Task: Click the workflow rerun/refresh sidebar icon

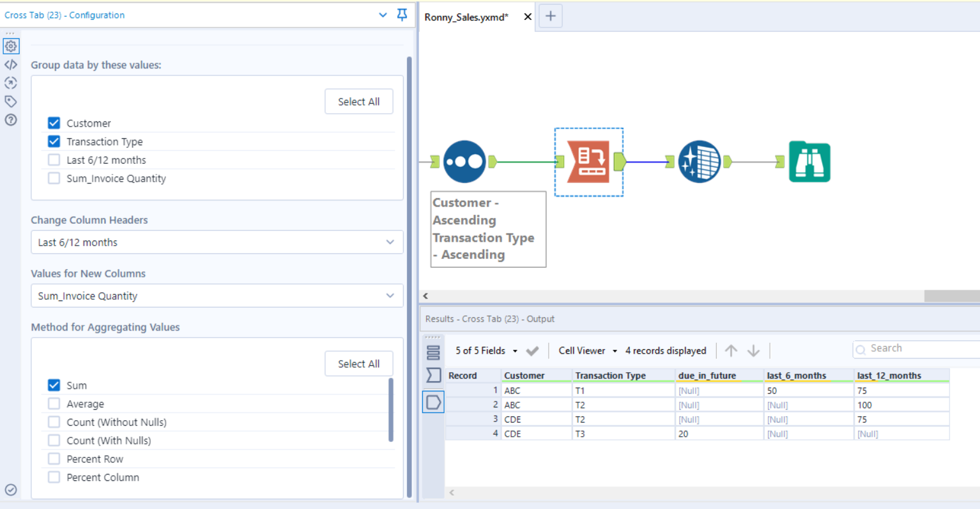Action: click(x=10, y=82)
